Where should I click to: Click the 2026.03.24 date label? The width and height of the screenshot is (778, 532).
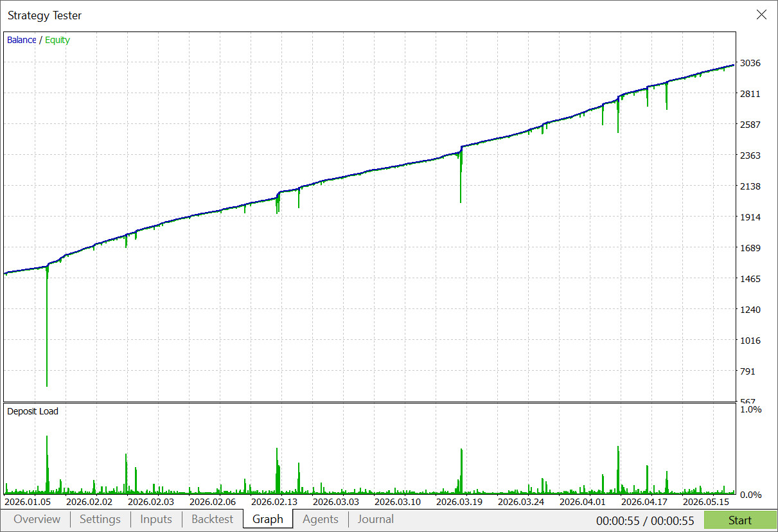point(521,502)
